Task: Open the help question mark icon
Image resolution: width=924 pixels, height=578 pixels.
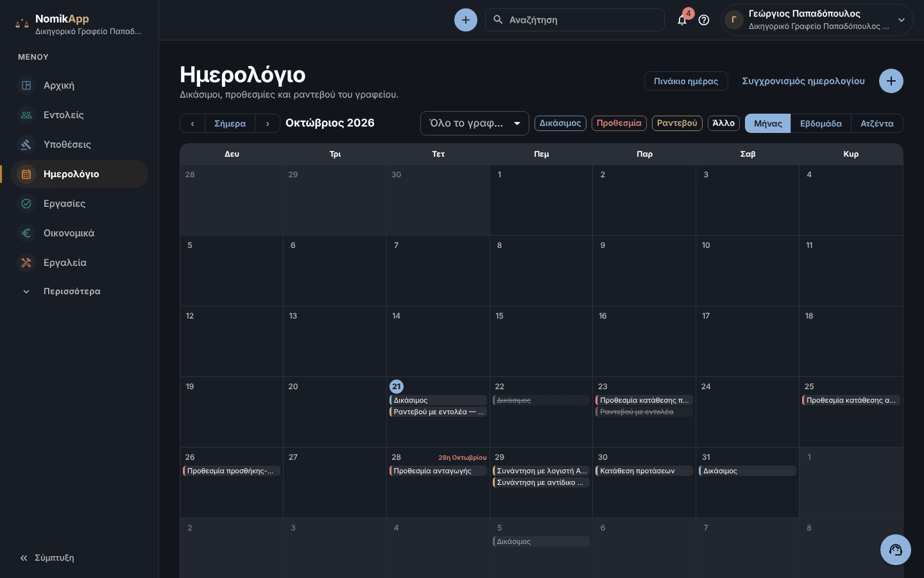Action: pos(704,20)
